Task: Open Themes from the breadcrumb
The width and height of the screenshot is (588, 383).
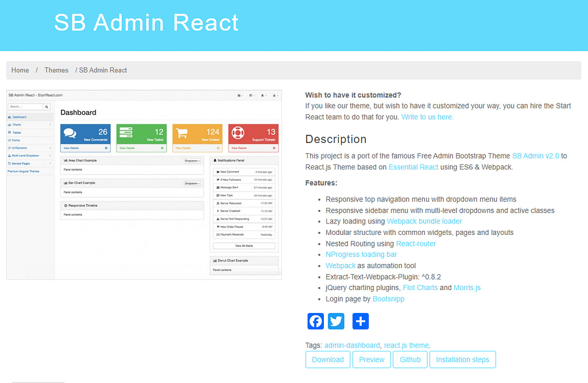Action: coord(56,70)
